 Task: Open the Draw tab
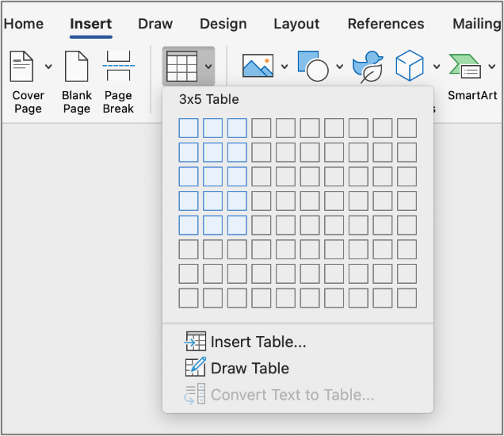coord(155,24)
